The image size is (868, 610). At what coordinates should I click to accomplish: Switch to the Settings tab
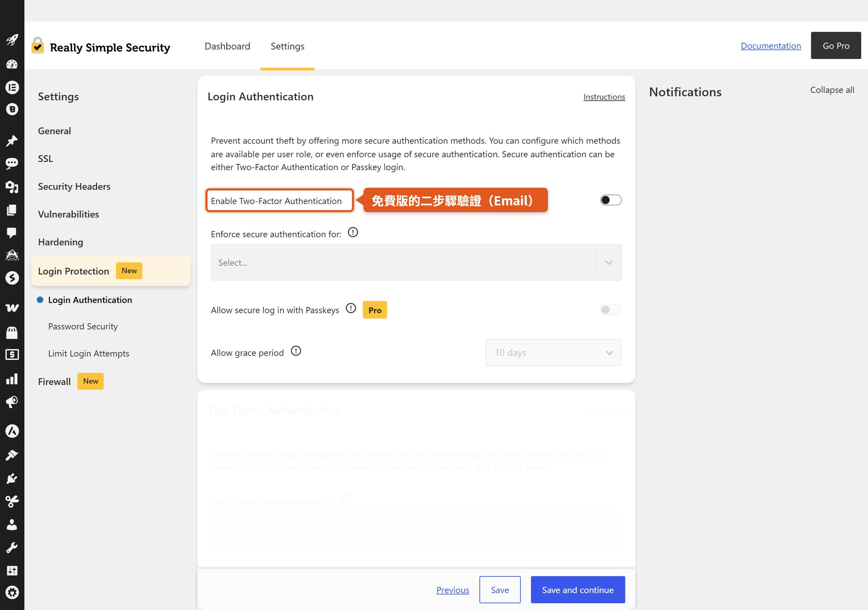click(287, 46)
